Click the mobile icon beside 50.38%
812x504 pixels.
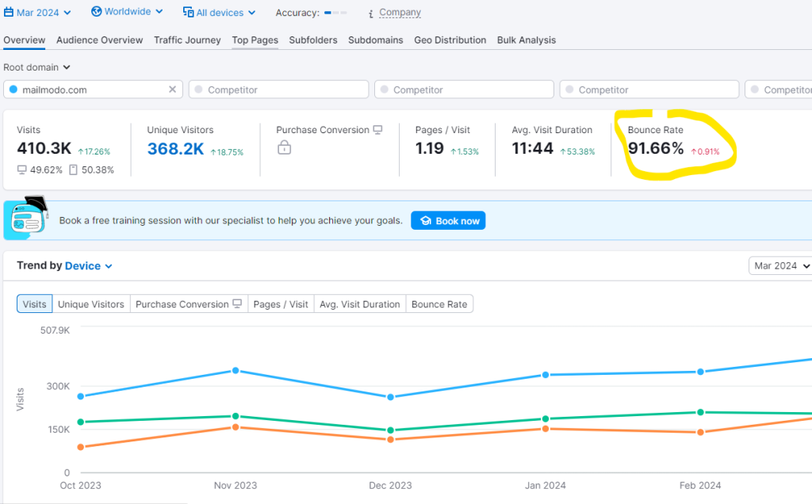(x=74, y=170)
